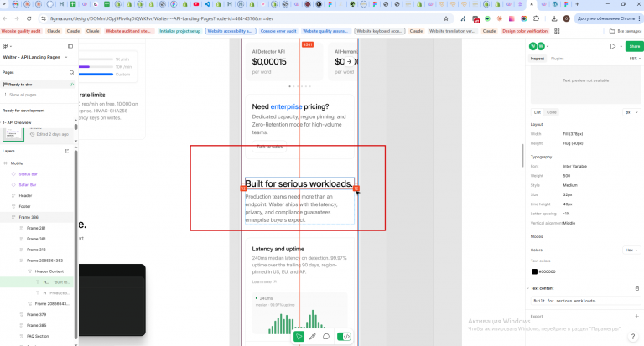This screenshot has width=644, height=346.
Task: Open Console error audit bookmark
Action: coord(278,31)
